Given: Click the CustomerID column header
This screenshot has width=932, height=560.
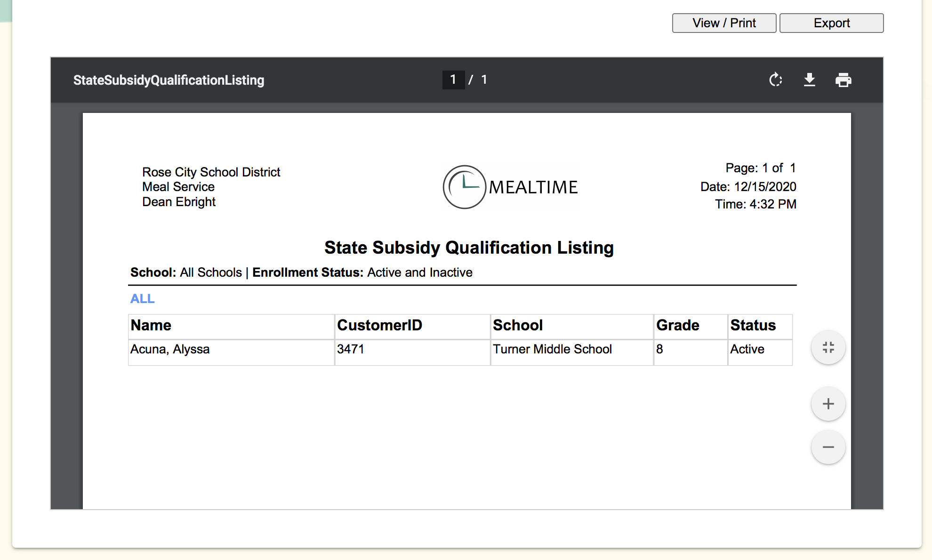Looking at the screenshot, I should click(x=379, y=325).
